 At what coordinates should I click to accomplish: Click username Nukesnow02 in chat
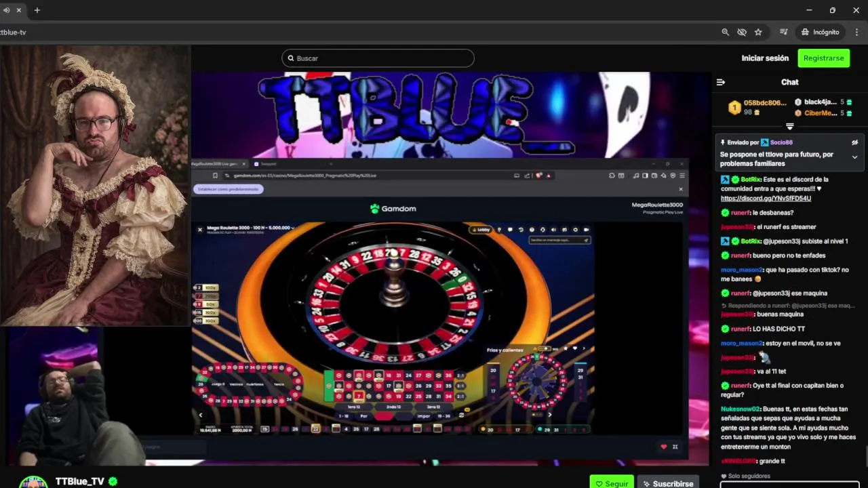pos(741,409)
